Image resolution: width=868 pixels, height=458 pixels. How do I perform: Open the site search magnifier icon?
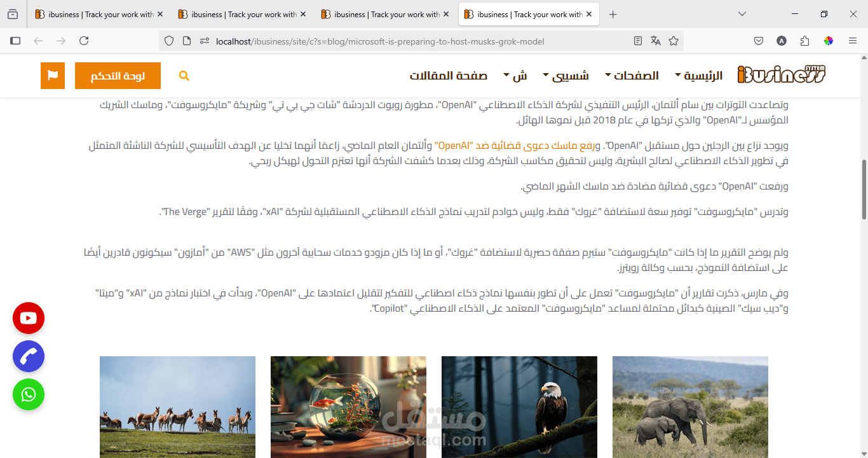click(x=184, y=76)
